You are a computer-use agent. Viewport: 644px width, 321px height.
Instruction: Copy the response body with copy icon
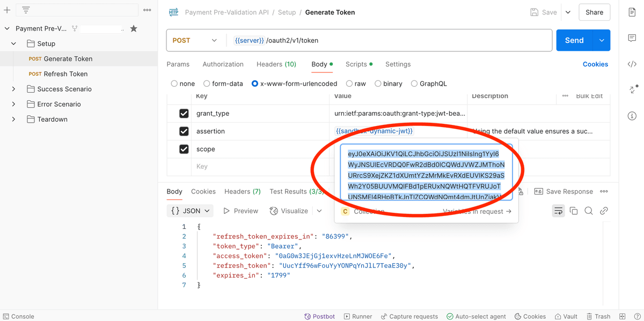point(574,211)
